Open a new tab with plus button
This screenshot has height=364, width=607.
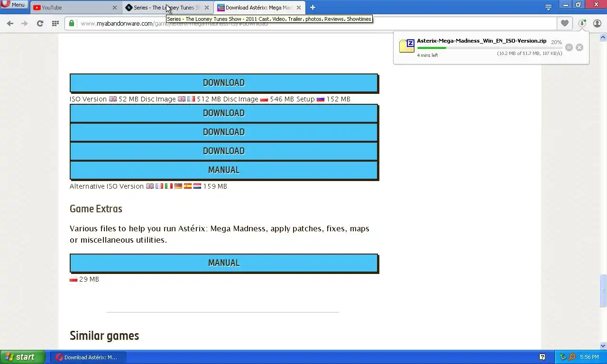click(313, 7)
